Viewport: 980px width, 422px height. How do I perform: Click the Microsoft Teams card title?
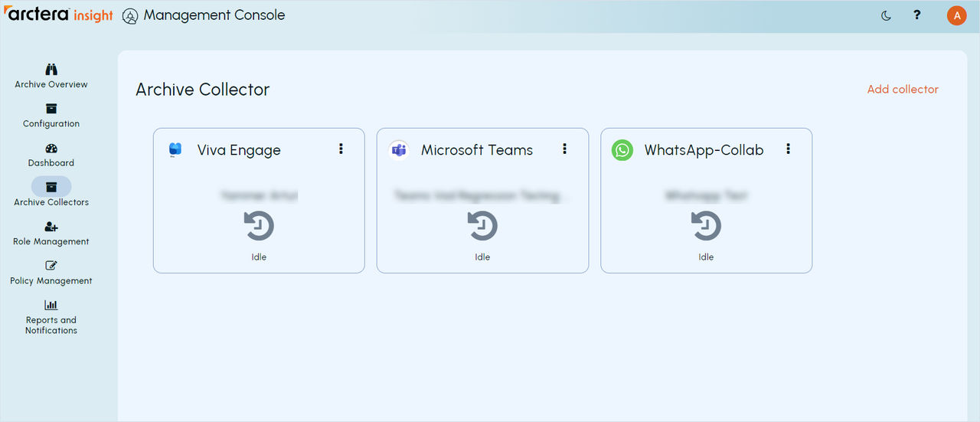477,150
